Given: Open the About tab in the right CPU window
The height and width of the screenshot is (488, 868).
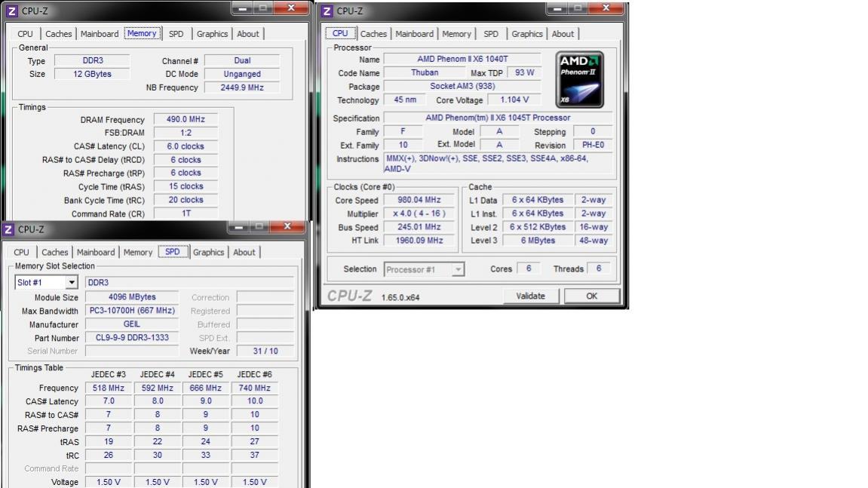Looking at the screenshot, I should tap(563, 34).
